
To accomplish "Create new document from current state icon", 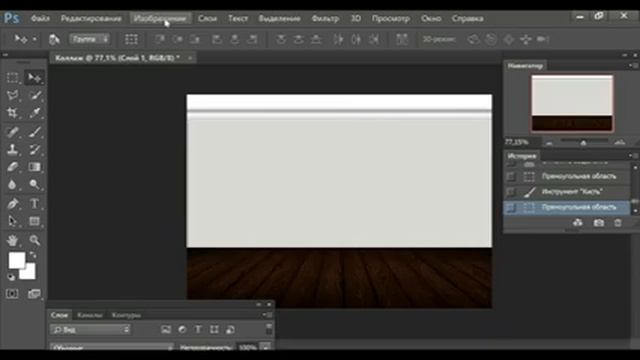I will coord(578,223).
